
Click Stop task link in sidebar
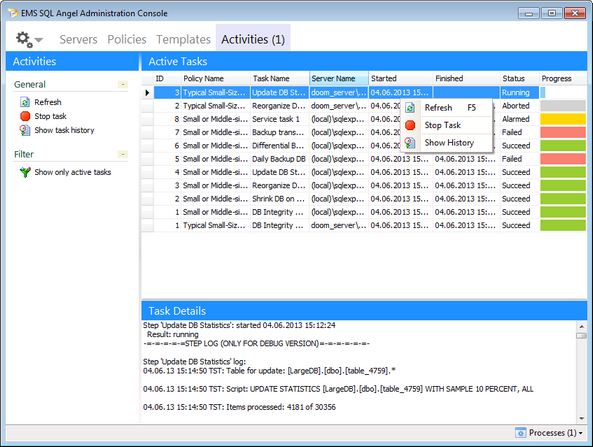tap(50, 116)
